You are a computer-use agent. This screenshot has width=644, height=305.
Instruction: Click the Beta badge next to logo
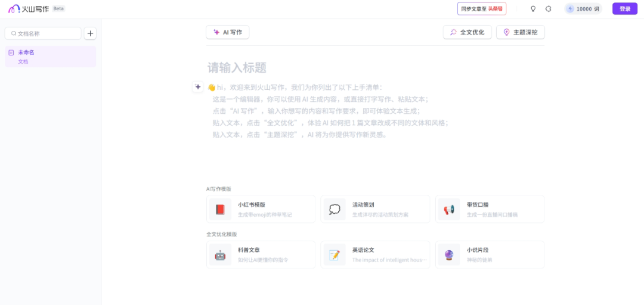pos(58,8)
